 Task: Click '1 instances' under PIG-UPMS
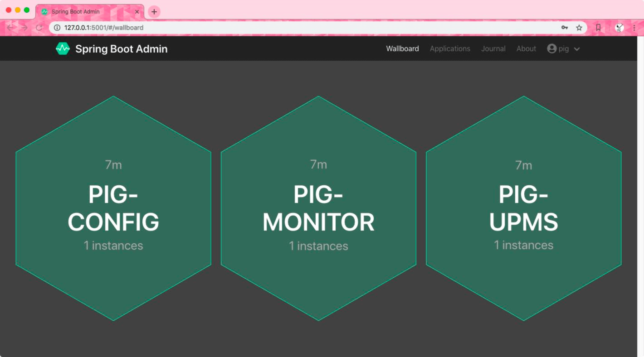click(523, 245)
